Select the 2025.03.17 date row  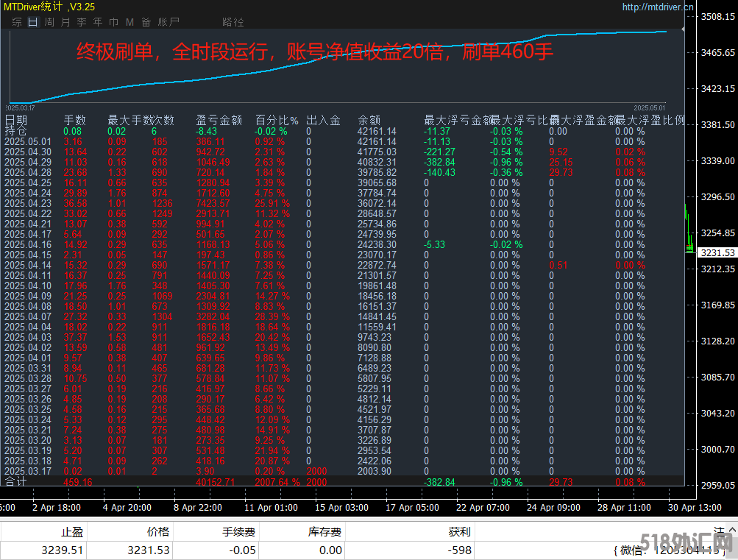[28, 471]
